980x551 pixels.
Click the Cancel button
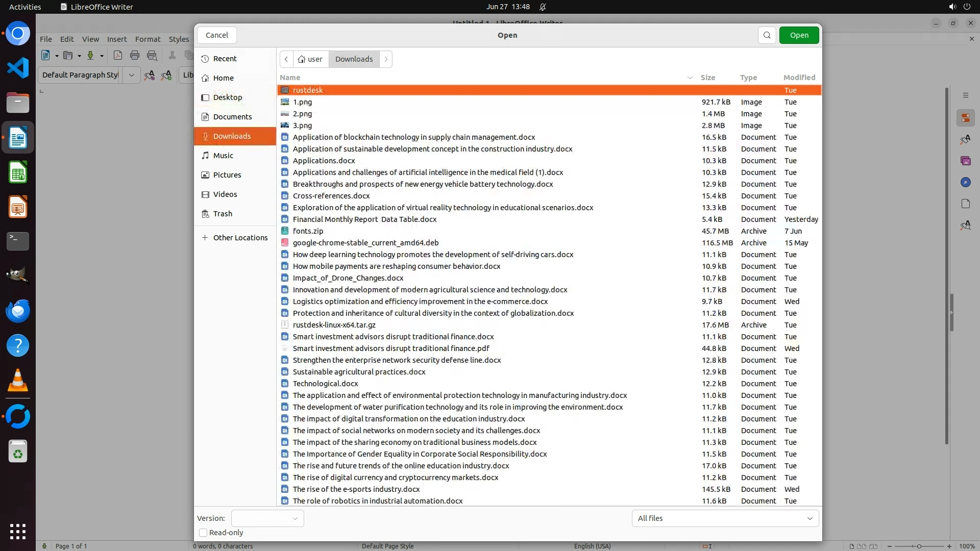(217, 35)
